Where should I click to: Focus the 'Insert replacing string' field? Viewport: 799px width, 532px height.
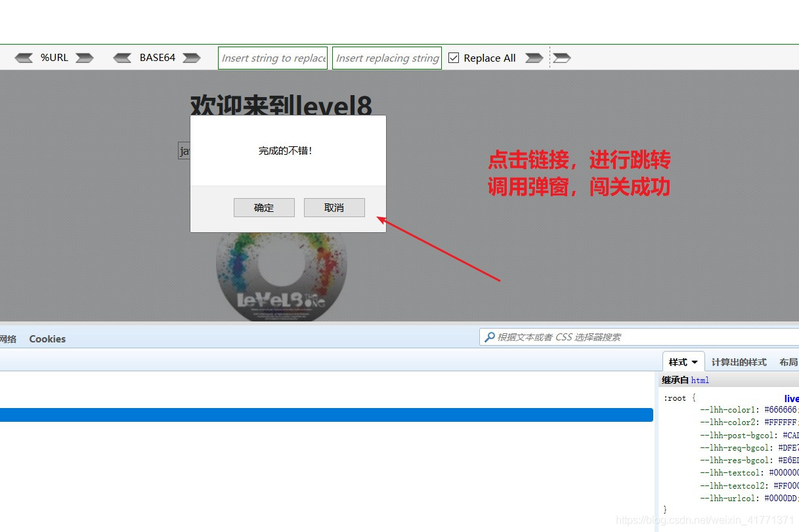pos(387,58)
